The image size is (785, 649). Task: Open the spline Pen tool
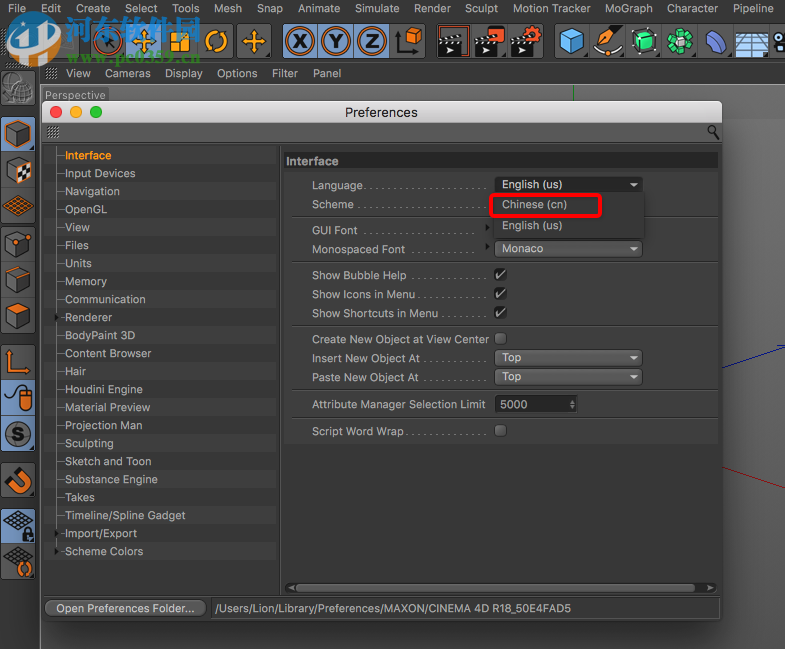pyautogui.click(x=608, y=41)
